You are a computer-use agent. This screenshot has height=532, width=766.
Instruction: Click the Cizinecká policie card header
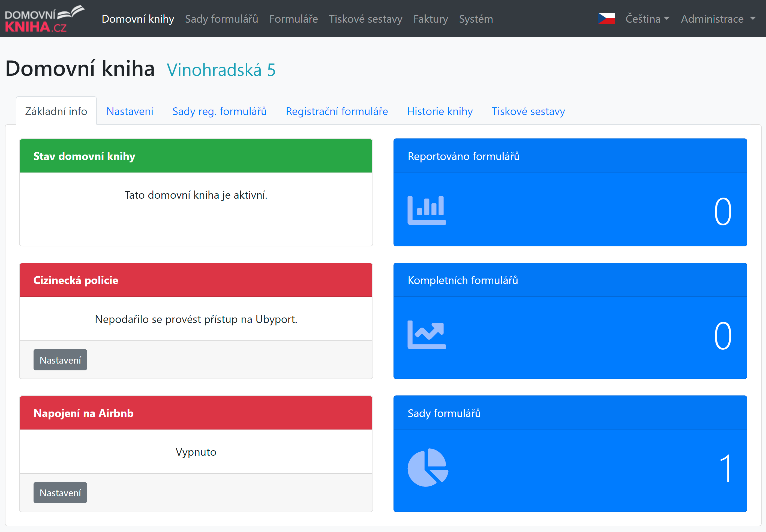196,280
